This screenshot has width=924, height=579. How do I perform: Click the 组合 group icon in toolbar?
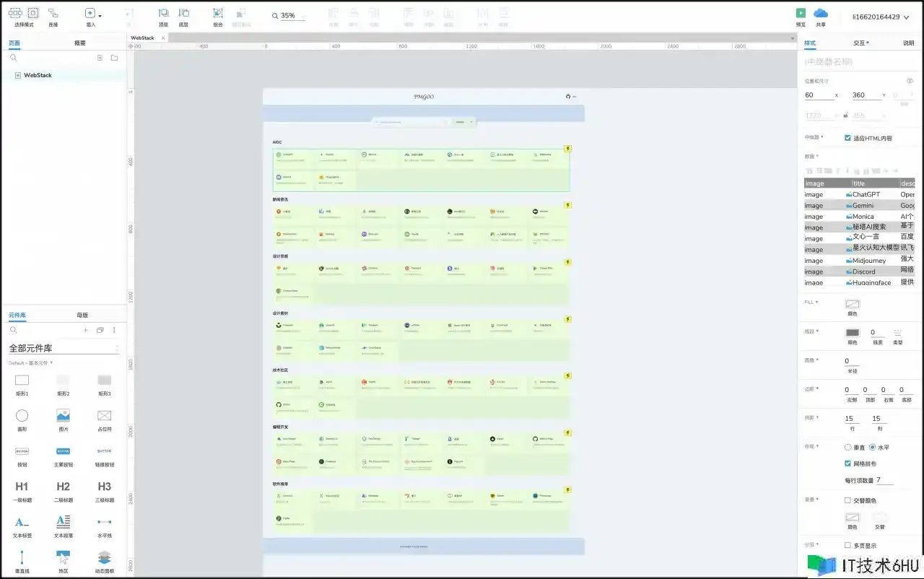[218, 13]
